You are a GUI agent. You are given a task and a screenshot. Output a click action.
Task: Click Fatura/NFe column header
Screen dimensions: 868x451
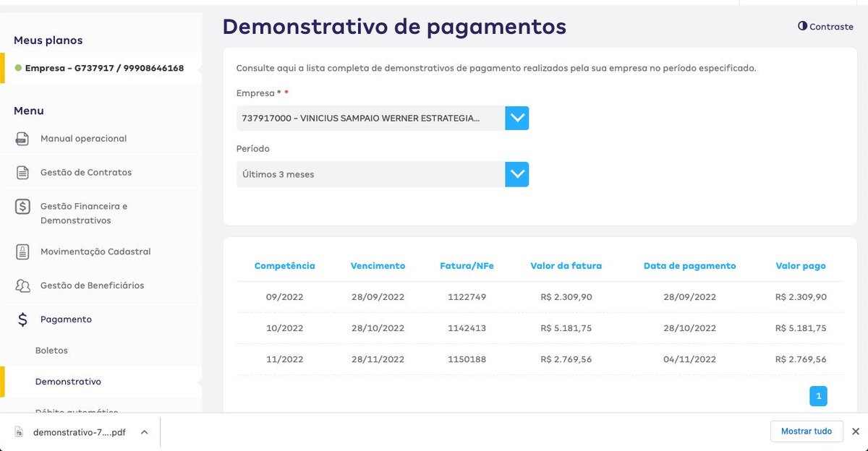point(467,266)
